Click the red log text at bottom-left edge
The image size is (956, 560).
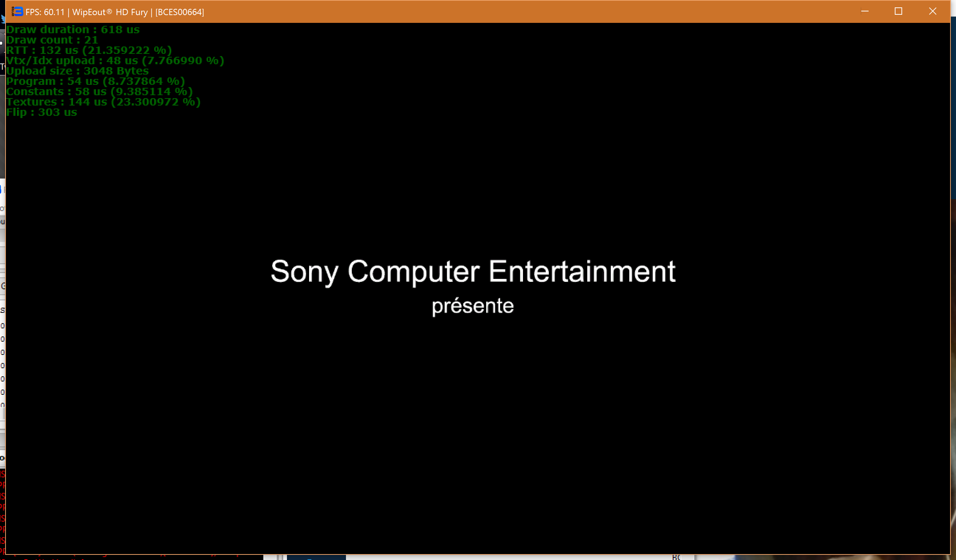(2, 507)
